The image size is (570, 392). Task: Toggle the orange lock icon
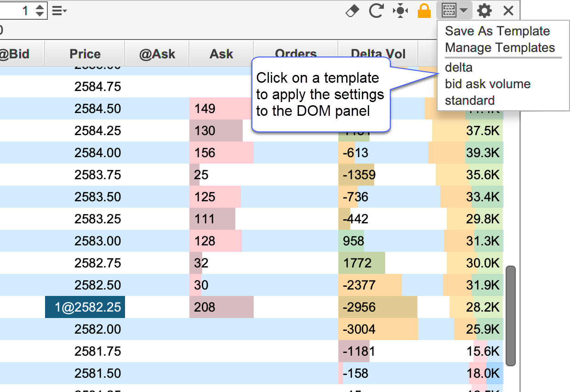(x=424, y=11)
